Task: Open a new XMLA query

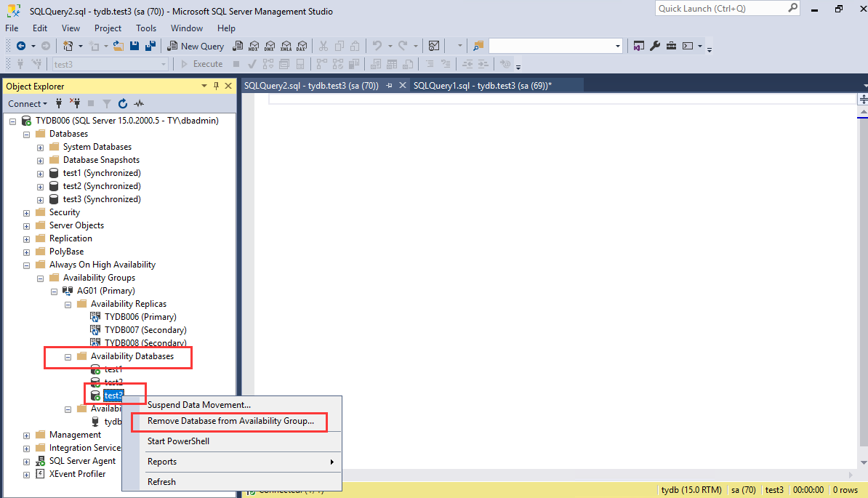Action: point(286,46)
